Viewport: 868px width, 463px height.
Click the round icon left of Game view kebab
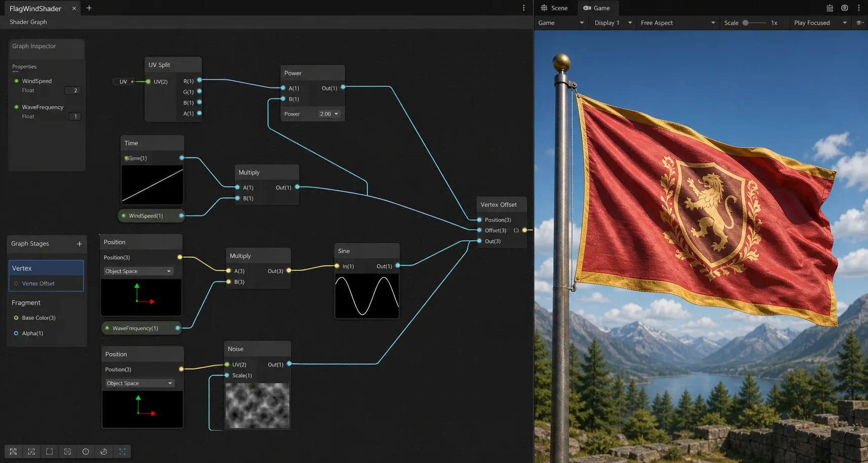tap(844, 8)
